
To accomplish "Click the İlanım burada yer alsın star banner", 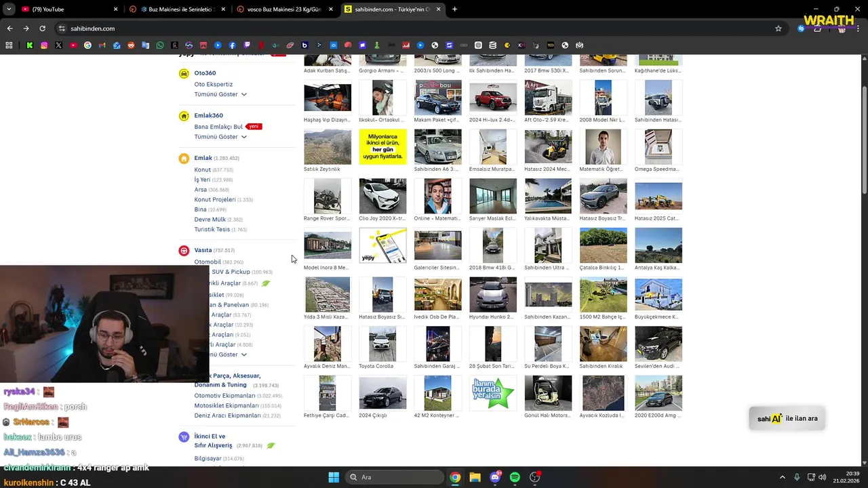I will pos(493,393).
